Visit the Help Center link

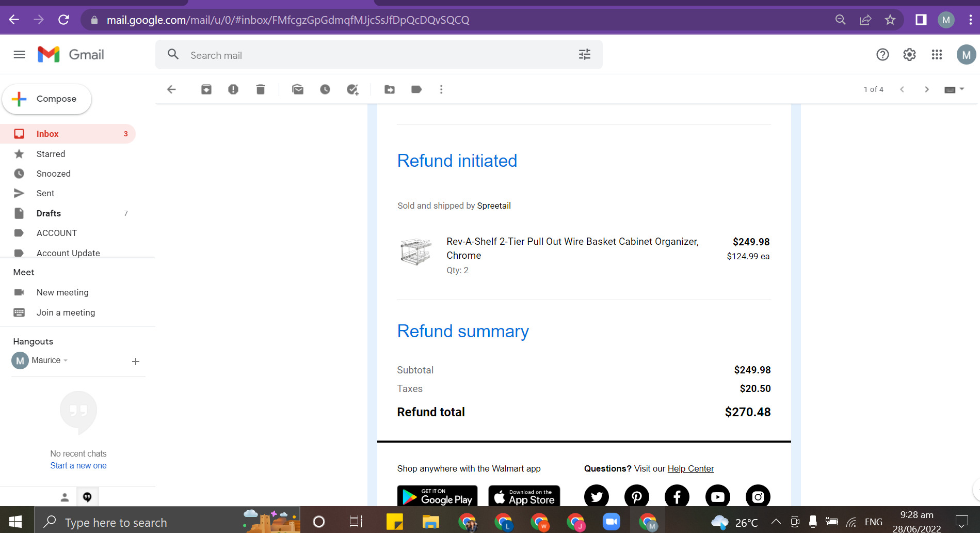click(690, 468)
